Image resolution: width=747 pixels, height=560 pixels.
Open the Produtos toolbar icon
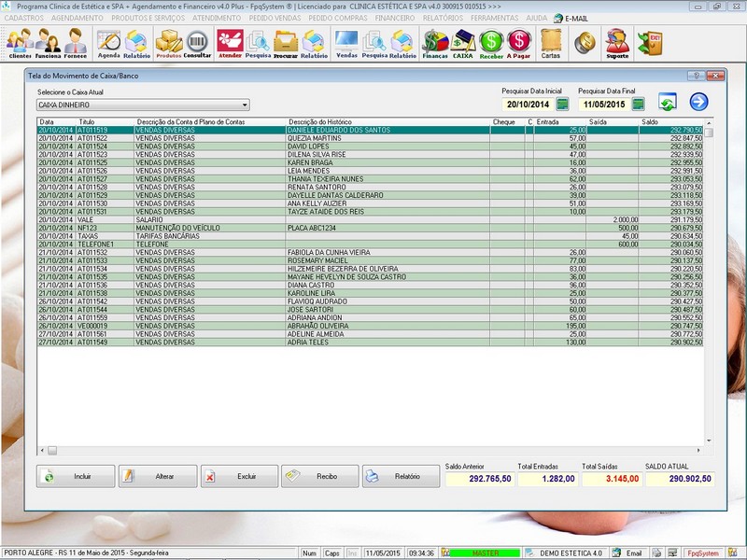169,44
